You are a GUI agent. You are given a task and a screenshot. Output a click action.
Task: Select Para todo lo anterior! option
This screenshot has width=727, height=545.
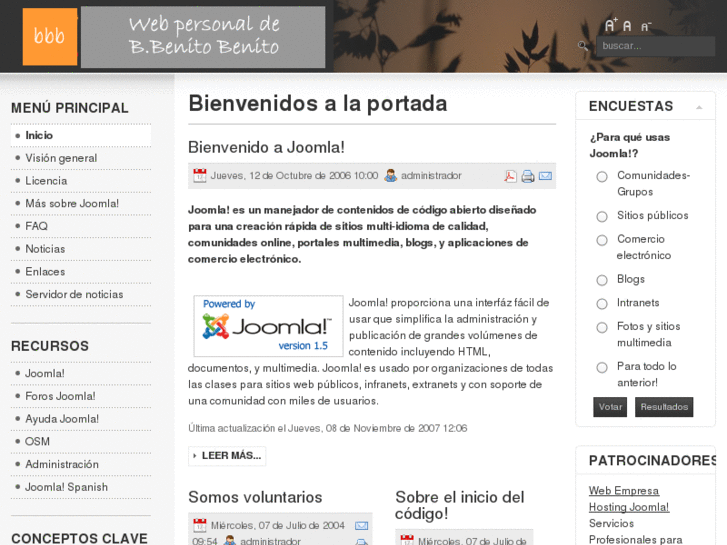[602, 367]
